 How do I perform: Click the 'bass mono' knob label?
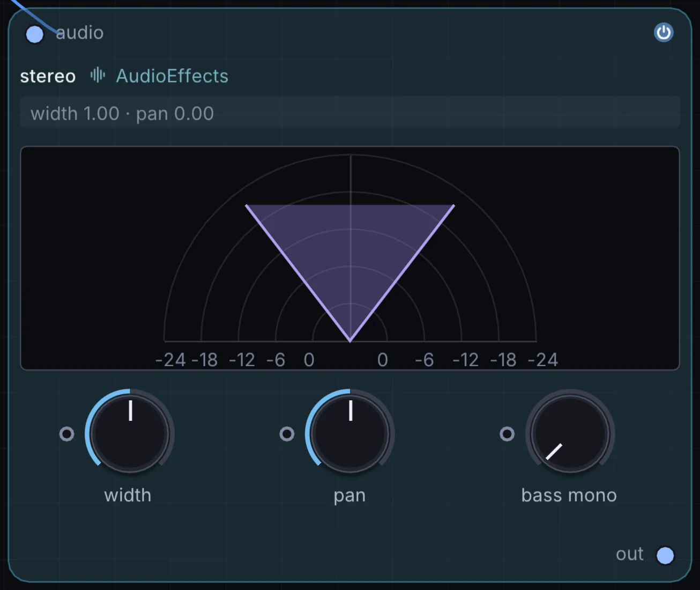(x=569, y=495)
